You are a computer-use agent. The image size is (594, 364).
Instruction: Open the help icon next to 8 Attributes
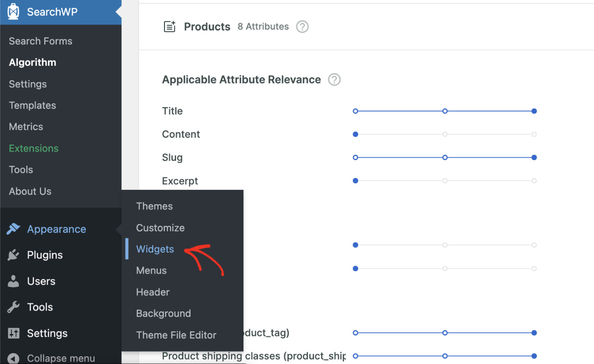[x=302, y=27]
